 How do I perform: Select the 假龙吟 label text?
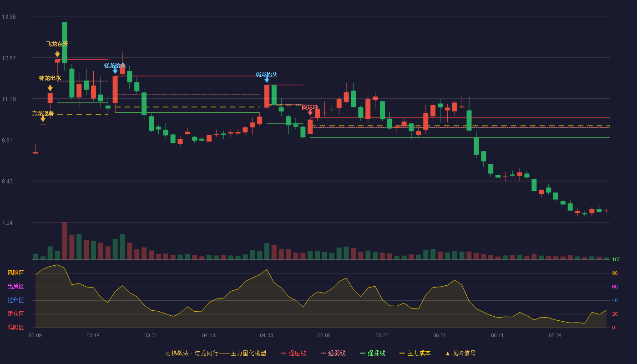[x=310, y=107]
